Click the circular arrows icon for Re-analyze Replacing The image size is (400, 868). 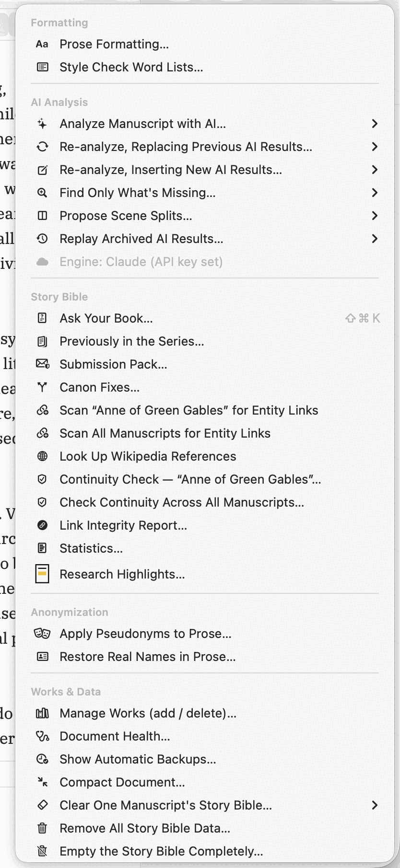[42, 147]
